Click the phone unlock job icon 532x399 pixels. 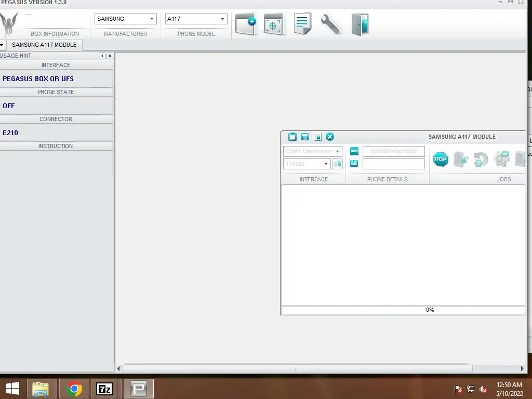[x=460, y=159]
